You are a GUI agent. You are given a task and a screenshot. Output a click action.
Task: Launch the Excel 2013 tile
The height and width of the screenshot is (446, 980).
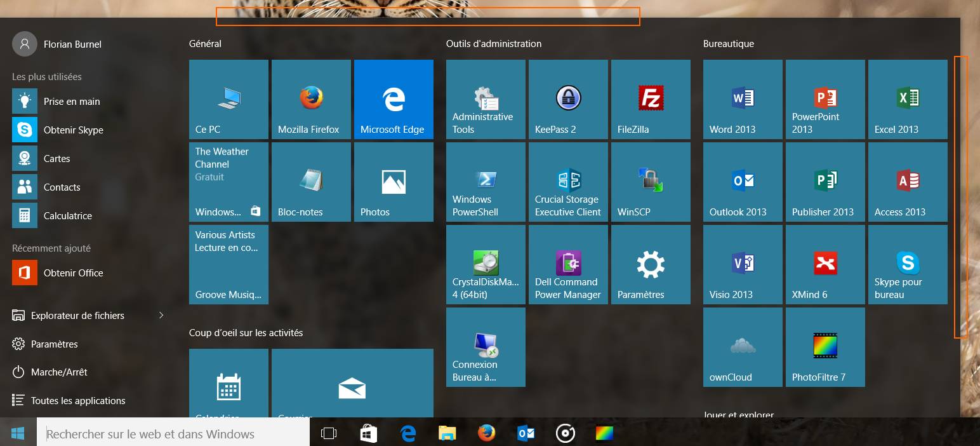[908, 99]
